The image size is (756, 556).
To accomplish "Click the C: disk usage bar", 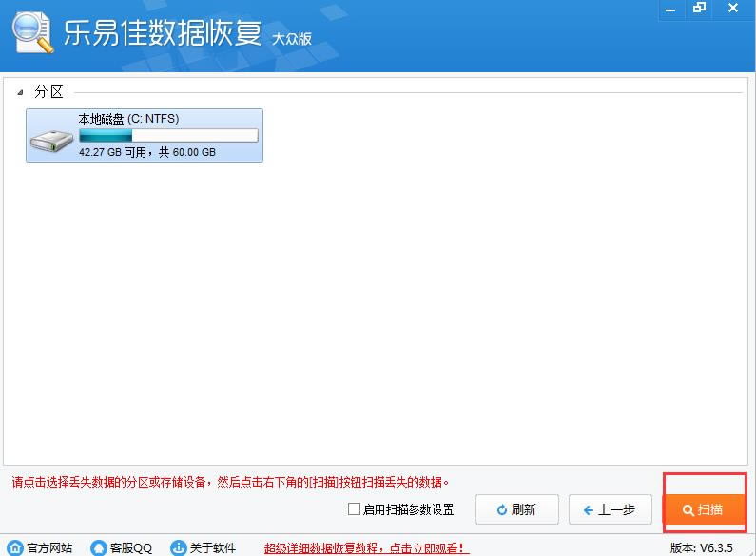I will (x=168, y=135).
